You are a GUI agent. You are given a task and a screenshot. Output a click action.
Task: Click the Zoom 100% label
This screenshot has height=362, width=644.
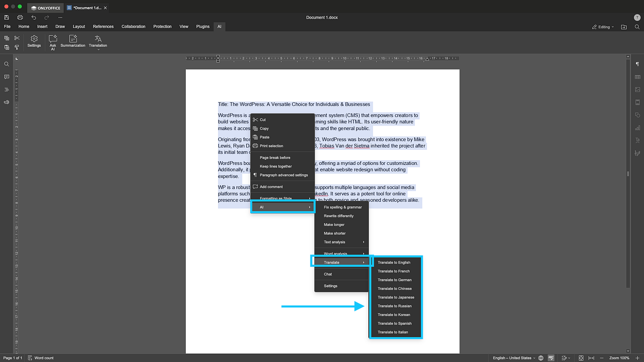tap(620, 358)
